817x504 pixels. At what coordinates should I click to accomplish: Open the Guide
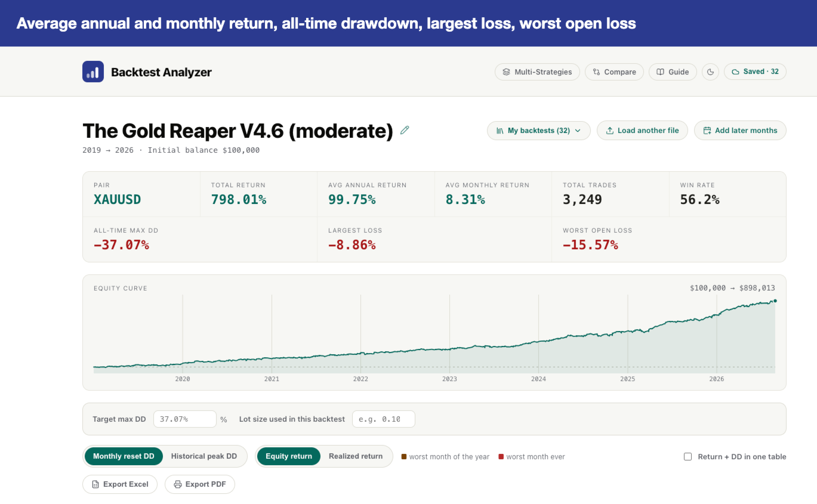(x=673, y=72)
